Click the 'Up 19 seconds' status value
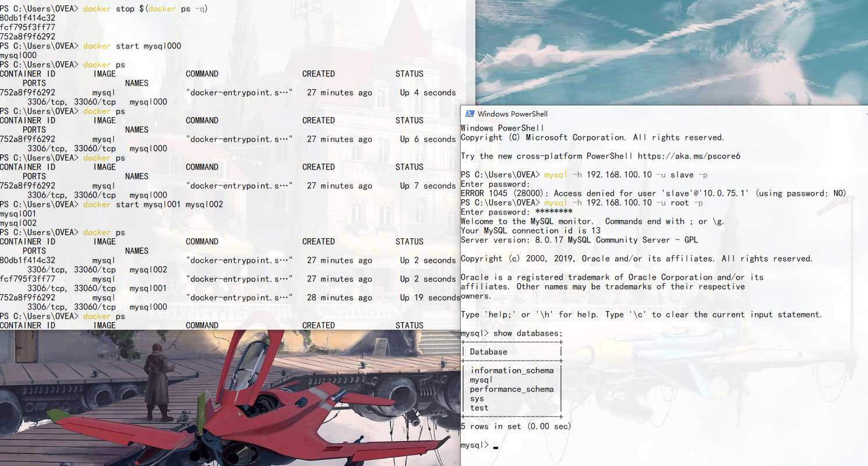 (x=431, y=298)
